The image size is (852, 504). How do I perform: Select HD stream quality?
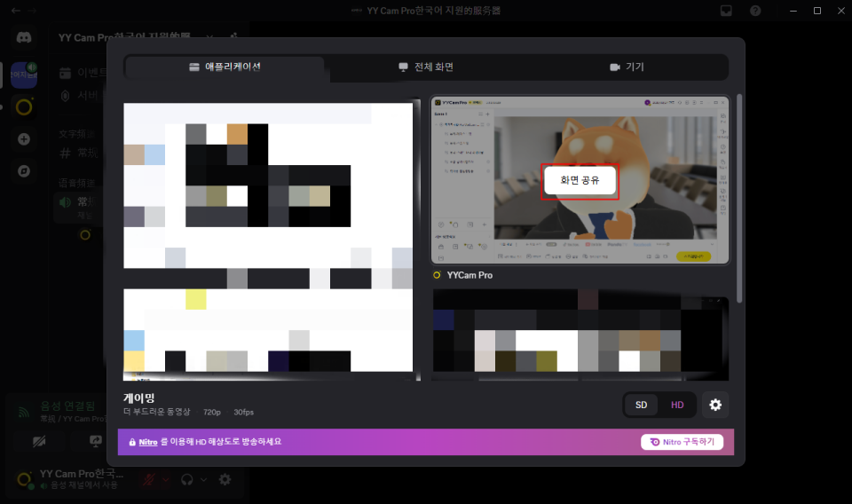[x=677, y=406]
